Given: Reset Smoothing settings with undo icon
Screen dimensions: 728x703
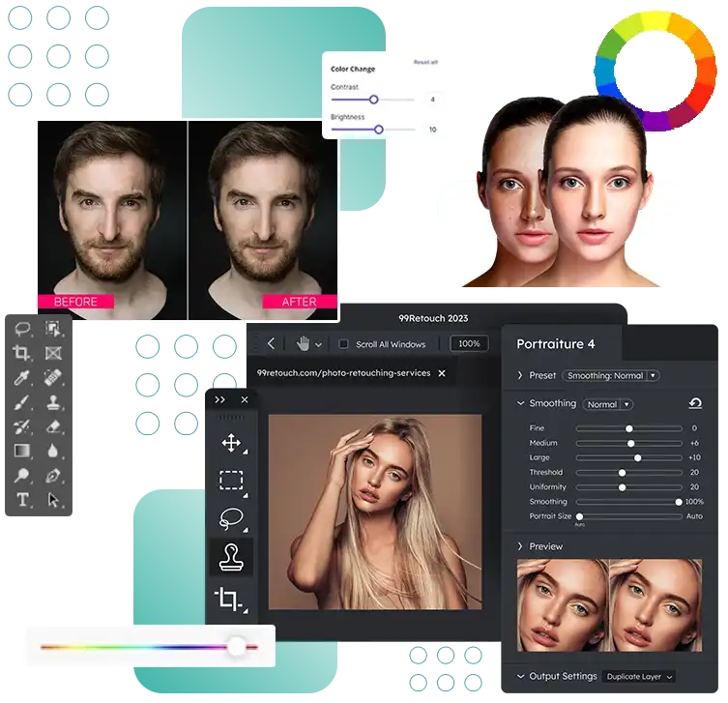Looking at the screenshot, I should tap(695, 403).
